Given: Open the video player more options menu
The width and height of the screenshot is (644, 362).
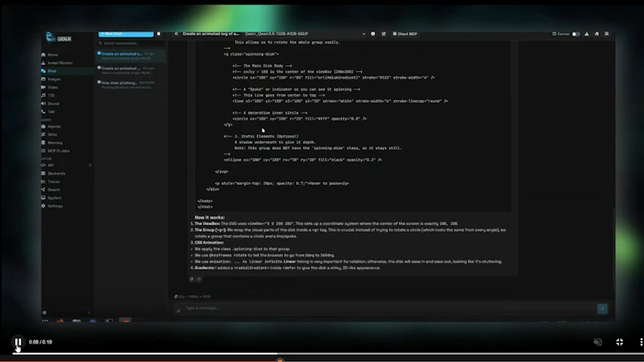Looking at the screenshot, I should (641, 342).
